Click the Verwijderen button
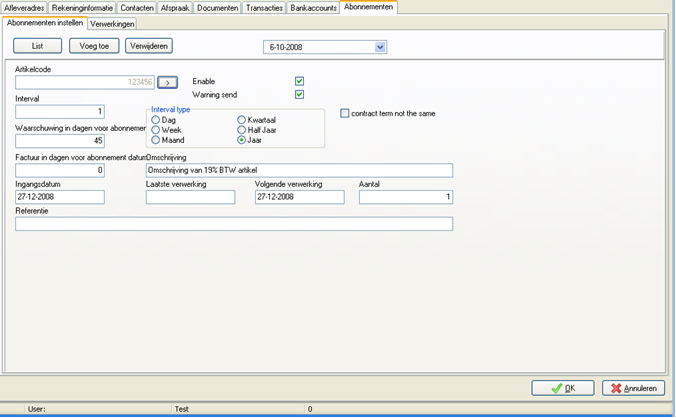 (x=149, y=46)
